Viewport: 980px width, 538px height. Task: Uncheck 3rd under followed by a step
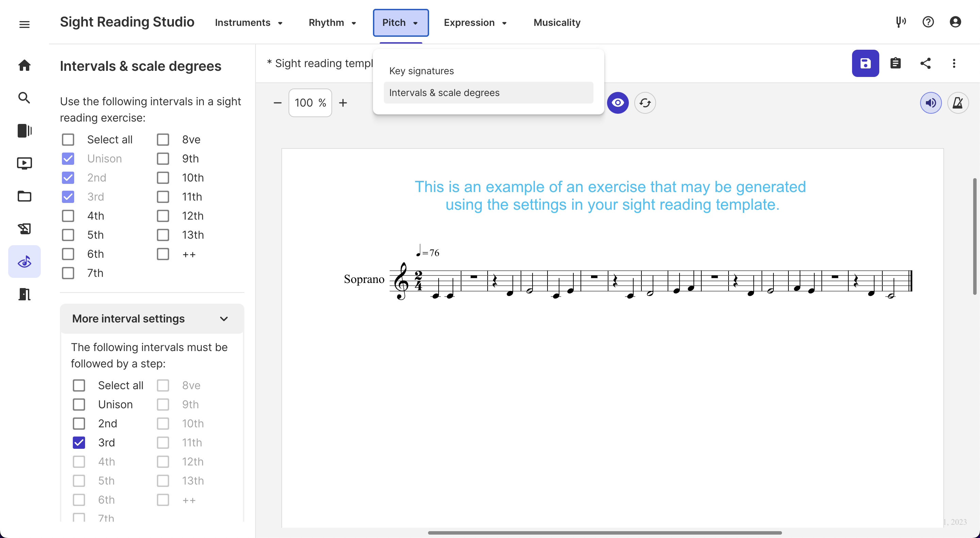click(79, 442)
